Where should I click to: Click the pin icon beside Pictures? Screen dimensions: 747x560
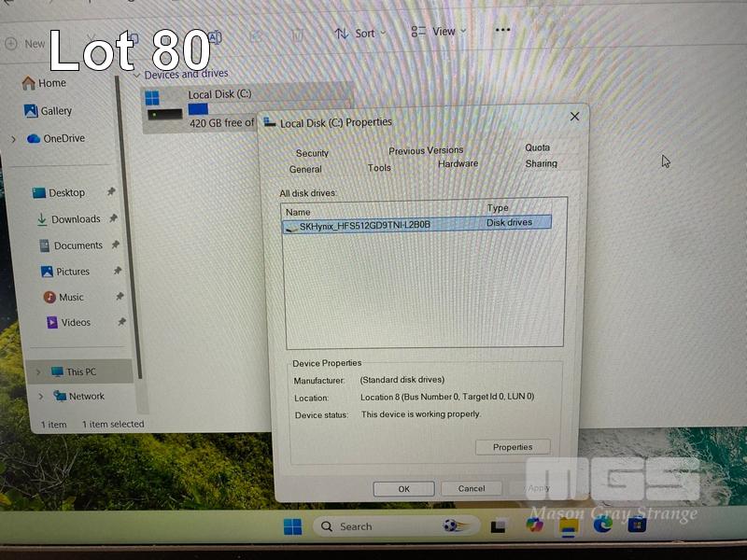(118, 271)
